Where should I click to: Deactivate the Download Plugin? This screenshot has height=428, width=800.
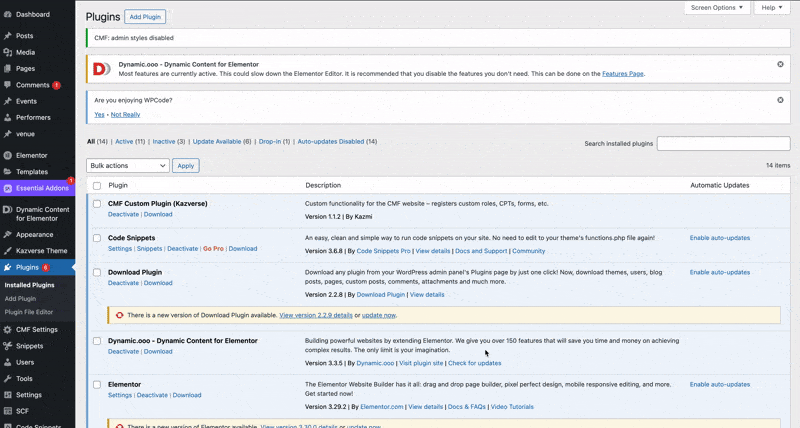[x=123, y=283]
